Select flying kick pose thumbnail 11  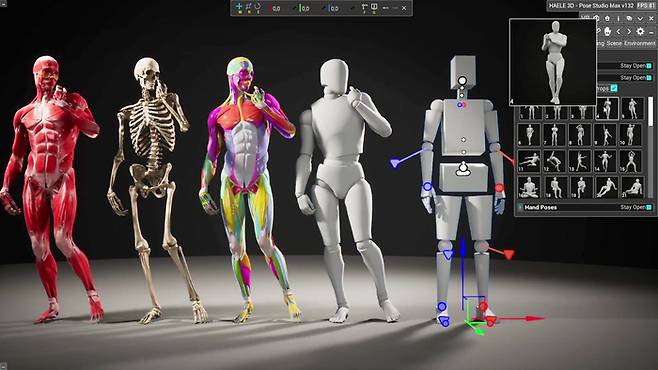click(529, 161)
